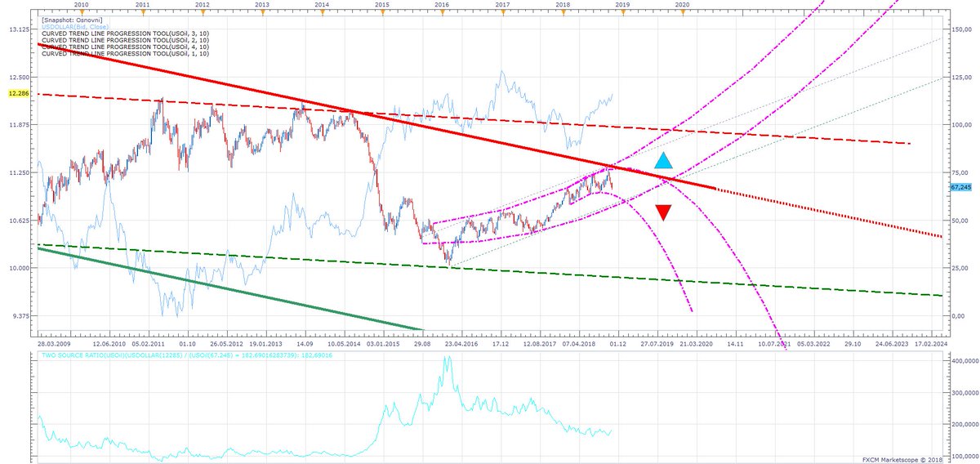Select the red down-arrow chart marker
980x464 pixels.
click(x=664, y=212)
